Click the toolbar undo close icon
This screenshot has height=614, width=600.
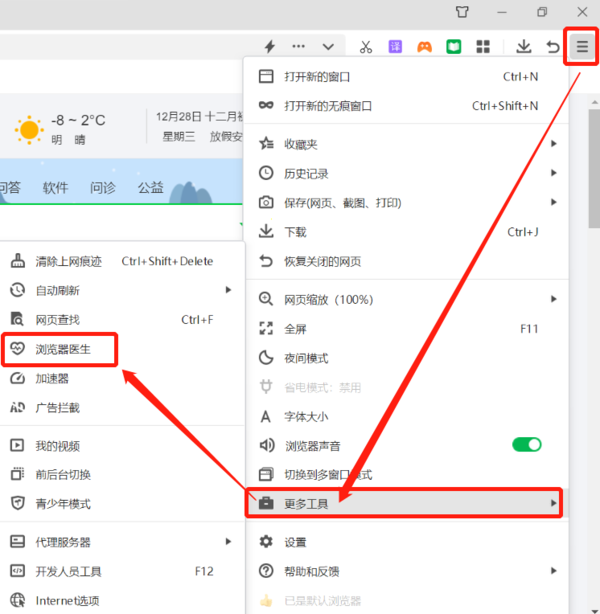click(553, 47)
